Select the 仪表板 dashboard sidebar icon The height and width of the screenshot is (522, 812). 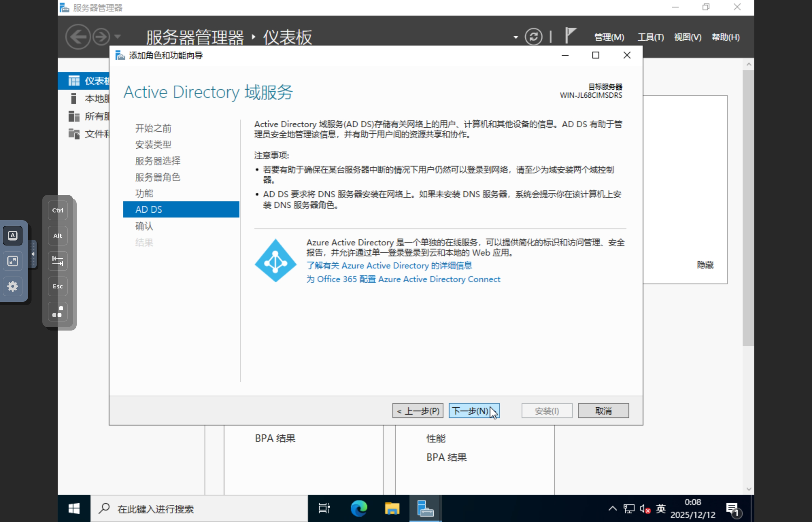click(x=74, y=81)
